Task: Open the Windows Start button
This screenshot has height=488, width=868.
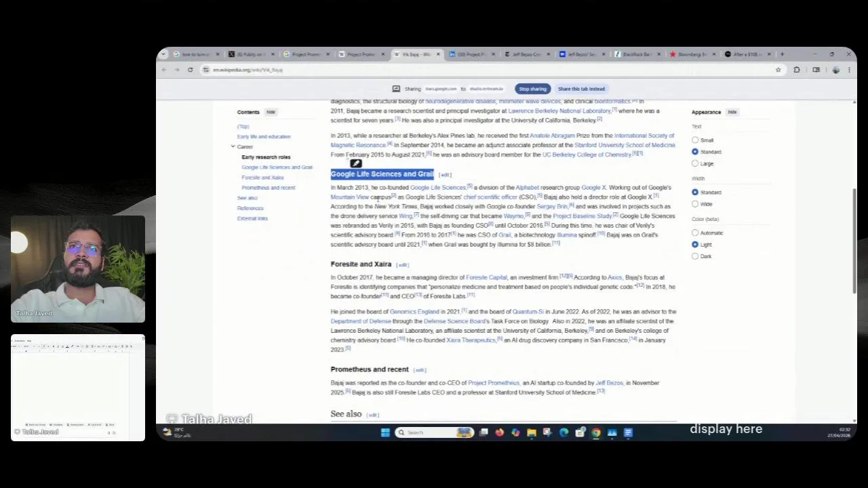Action: (x=385, y=432)
